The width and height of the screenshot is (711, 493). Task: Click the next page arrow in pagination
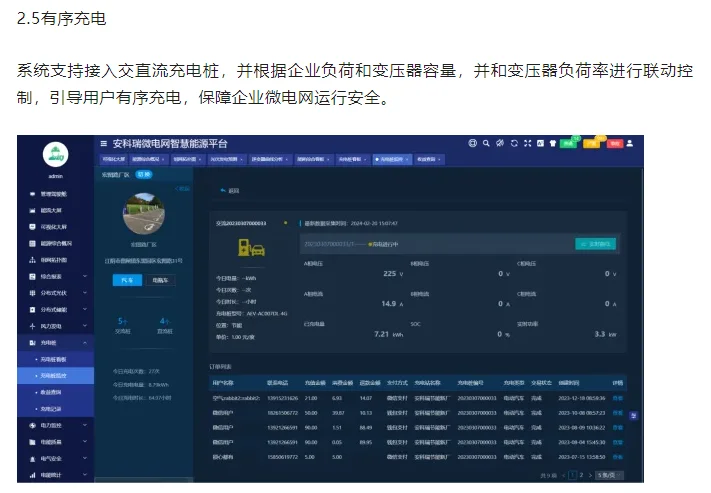click(x=590, y=475)
